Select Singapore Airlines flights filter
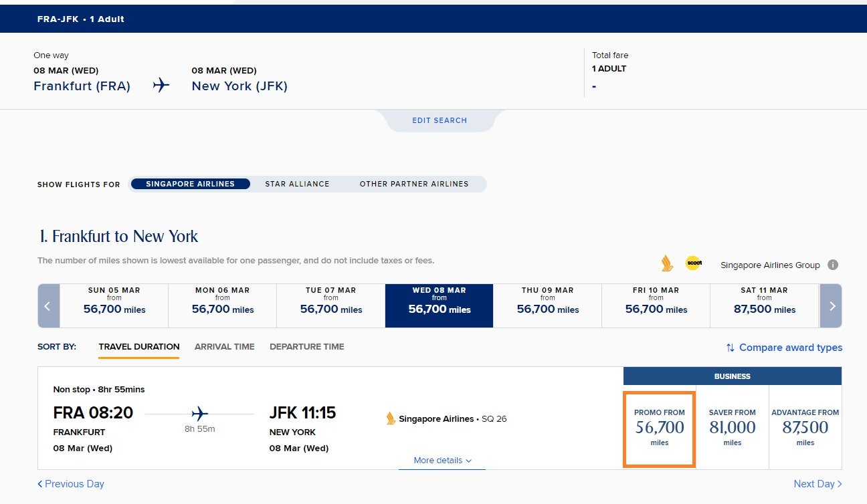Image resolution: width=867 pixels, height=504 pixels. [190, 184]
